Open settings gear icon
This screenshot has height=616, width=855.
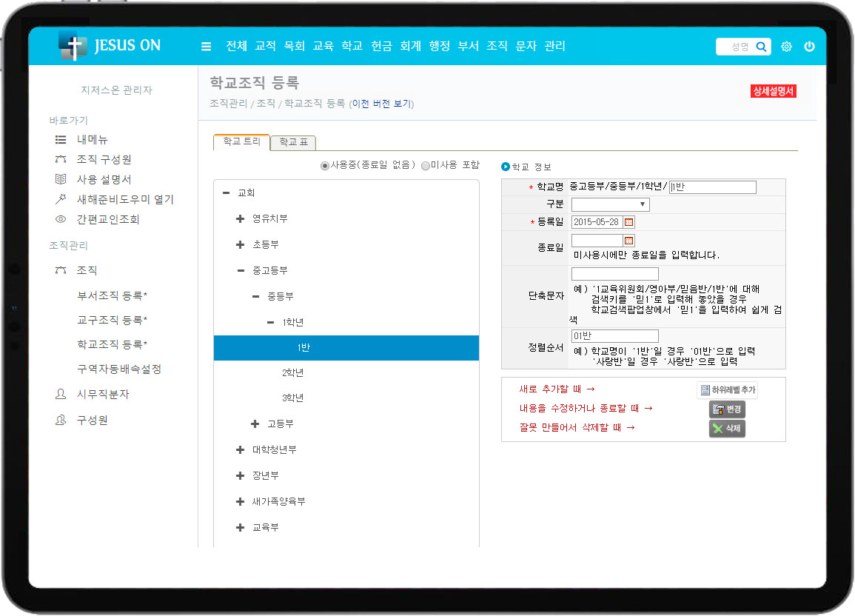786,47
